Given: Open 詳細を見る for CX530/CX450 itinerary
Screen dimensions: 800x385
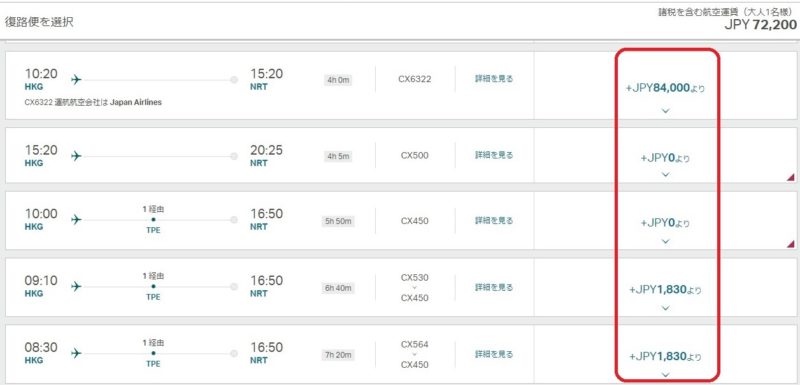Looking at the screenshot, I should pyautogui.click(x=494, y=288).
